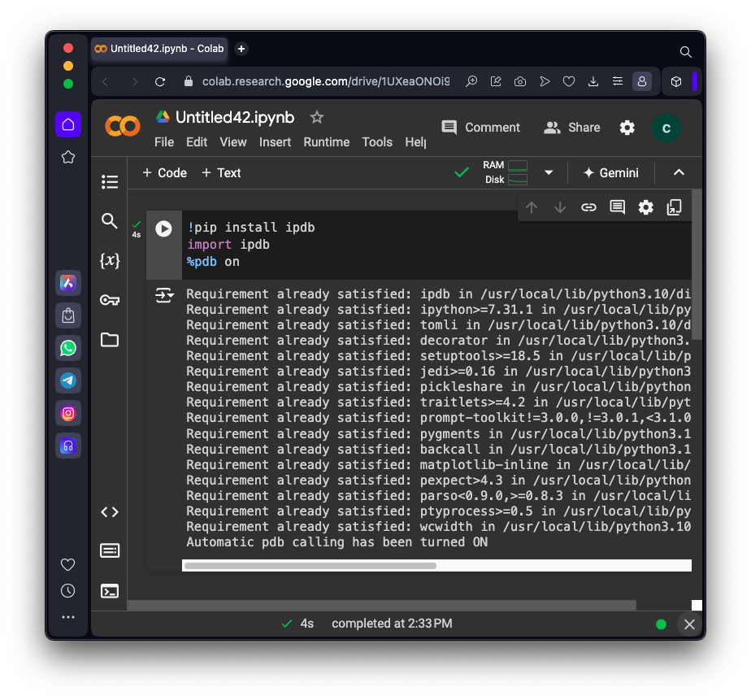Open the Gemini assistant
Viewport: 751px width, 700px height.
click(x=611, y=173)
